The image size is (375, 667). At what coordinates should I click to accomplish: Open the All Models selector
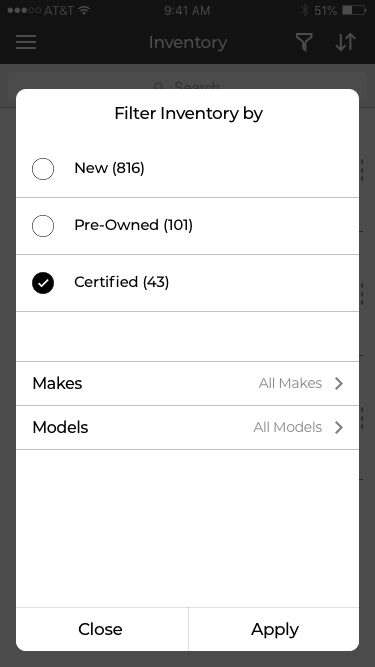pyautogui.click(x=288, y=427)
